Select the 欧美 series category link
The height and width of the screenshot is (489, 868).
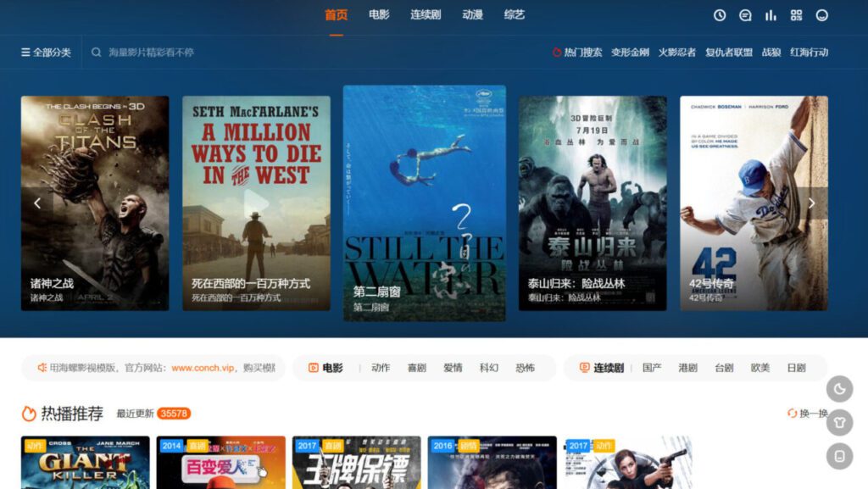click(x=759, y=368)
